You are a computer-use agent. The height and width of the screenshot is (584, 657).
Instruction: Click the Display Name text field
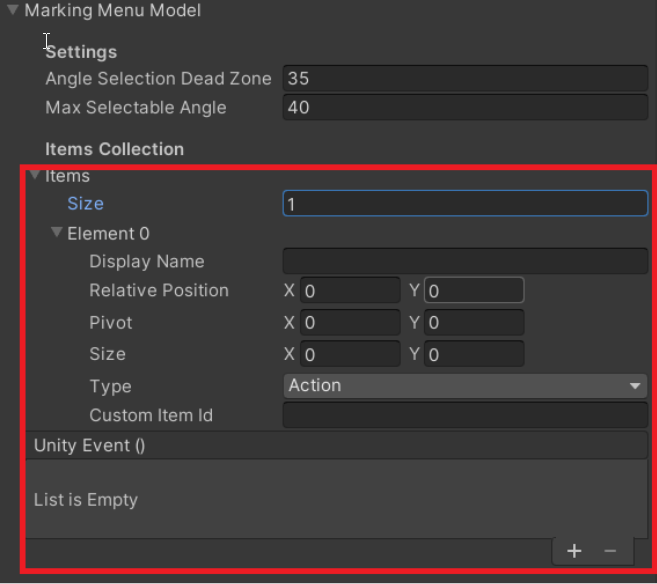(x=465, y=261)
